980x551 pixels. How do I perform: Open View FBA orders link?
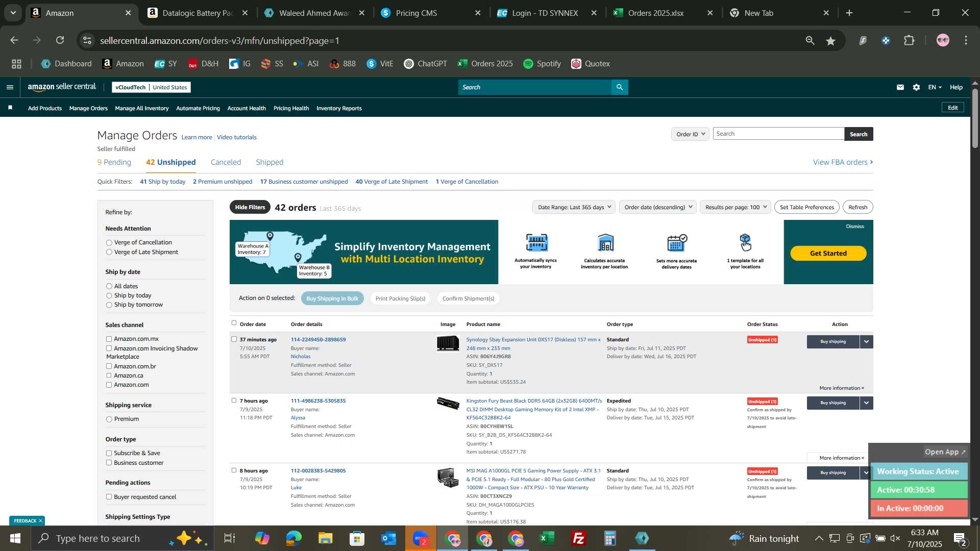click(x=843, y=162)
